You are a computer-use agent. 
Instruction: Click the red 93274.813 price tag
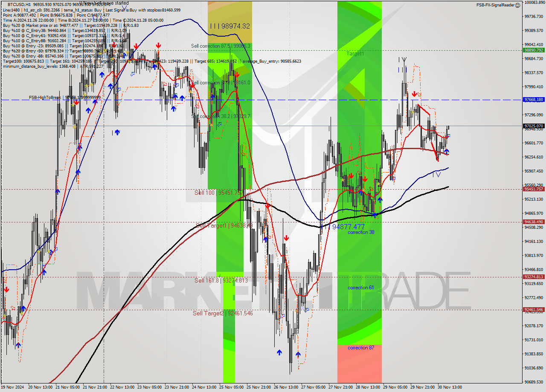534,277
